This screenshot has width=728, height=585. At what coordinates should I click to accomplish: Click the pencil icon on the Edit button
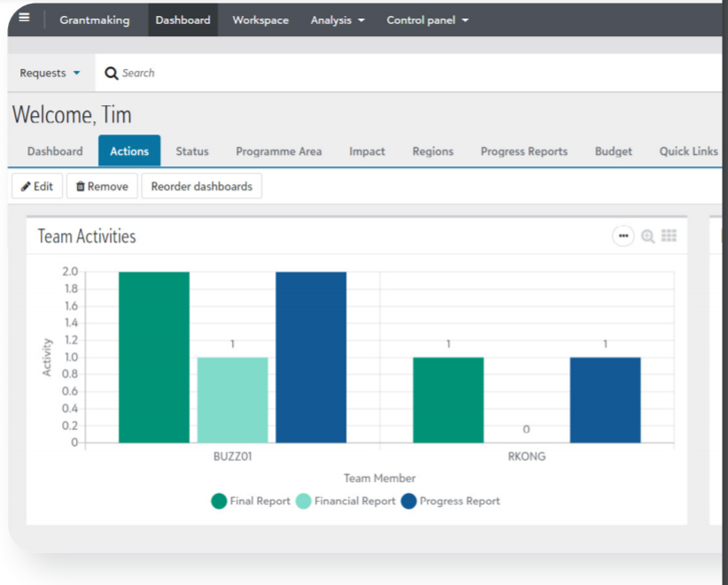(27, 186)
